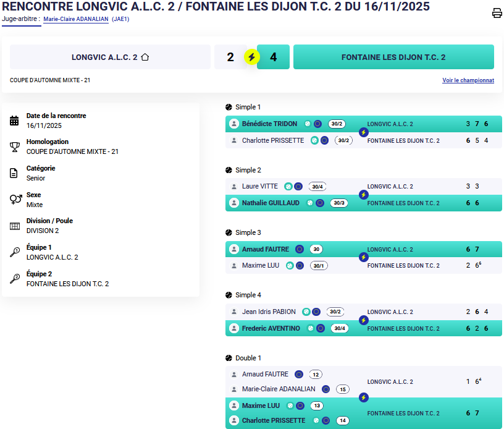504x429 pixels.
Task: Click Jean Idris PABION's name in Simple 4
Action: click(269, 312)
